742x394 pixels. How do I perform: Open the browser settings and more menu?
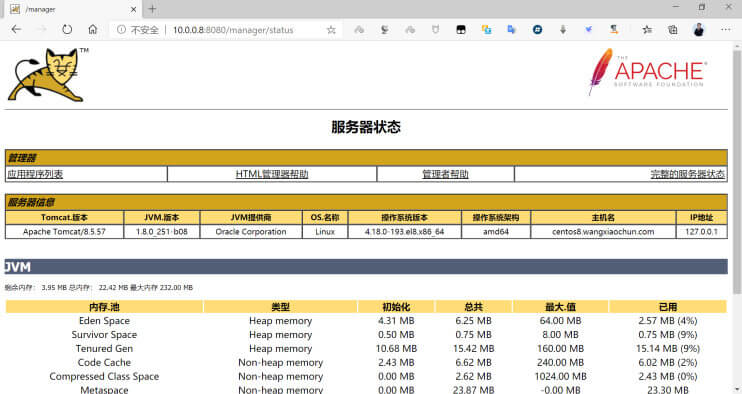click(x=725, y=30)
